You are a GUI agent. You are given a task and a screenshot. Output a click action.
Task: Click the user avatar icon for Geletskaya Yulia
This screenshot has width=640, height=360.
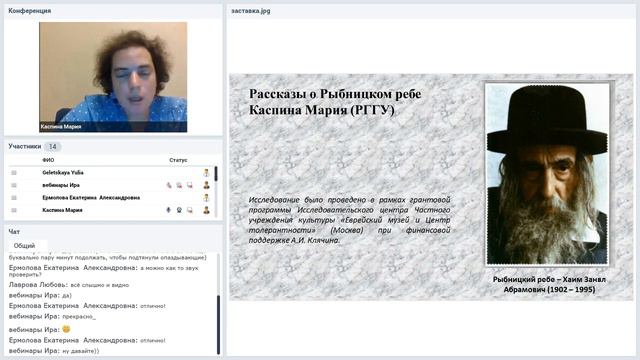pyautogui.click(x=207, y=173)
